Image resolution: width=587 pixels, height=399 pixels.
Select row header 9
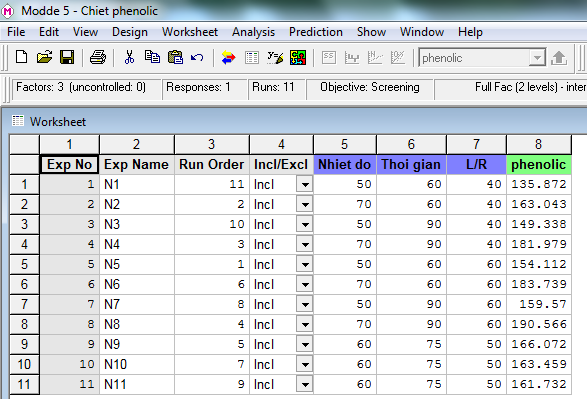(x=24, y=344)
